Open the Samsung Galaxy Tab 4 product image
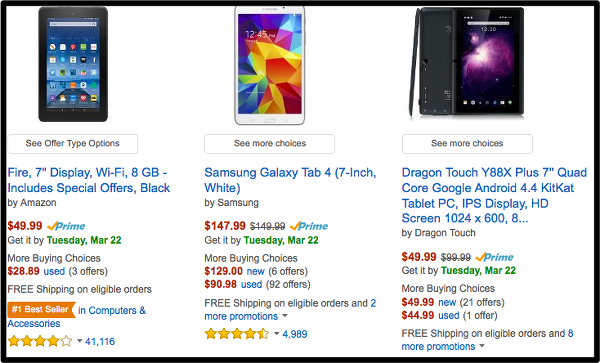 pos(270,65)
